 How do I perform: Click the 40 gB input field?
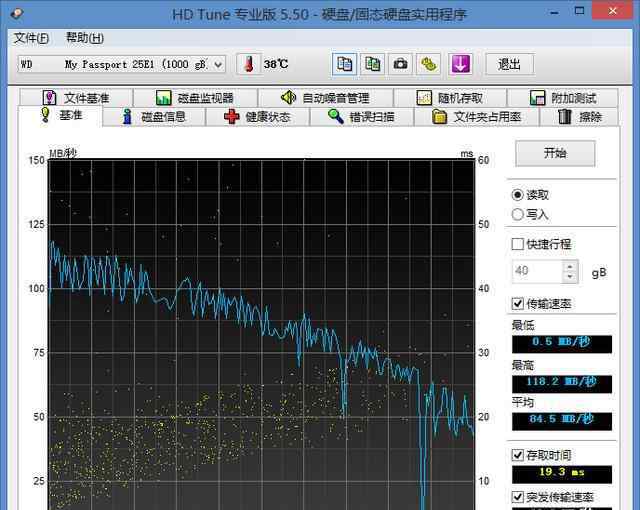(x=537, y=271)
